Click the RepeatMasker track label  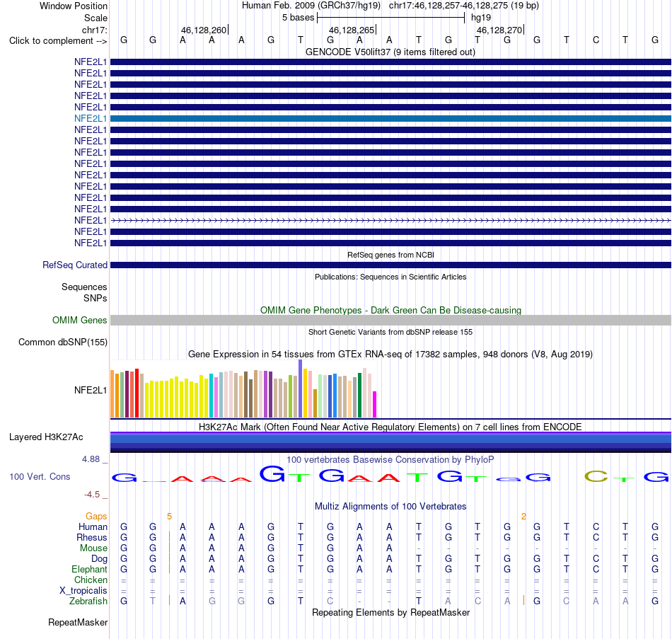(x=78, y=623)
